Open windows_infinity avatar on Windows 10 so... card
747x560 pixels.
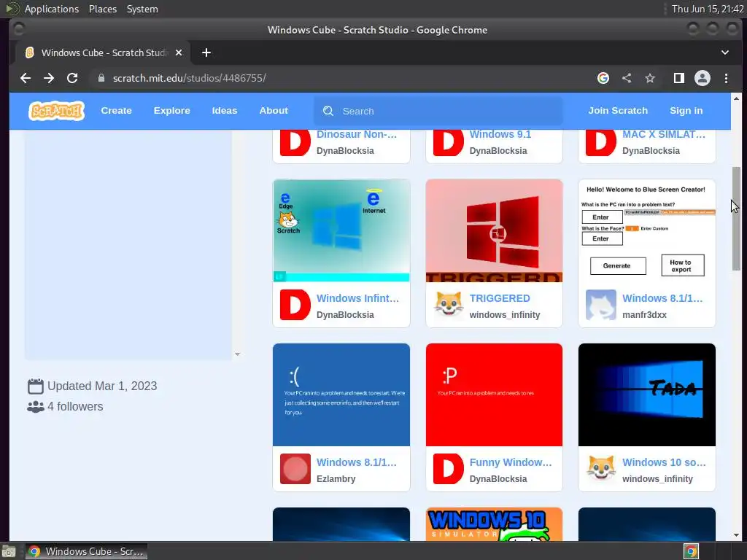(x=601, y=469)
